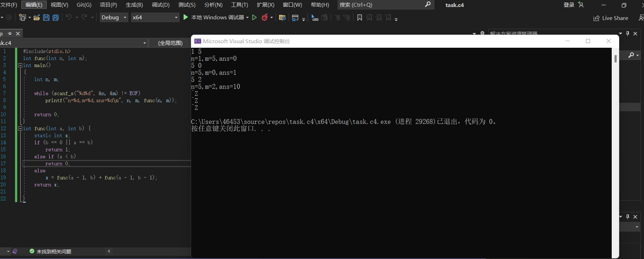Image resolution: width=644 pixels, height=259 pixels.
Task: Open the Git(G) menu
Action: point(84,5)
